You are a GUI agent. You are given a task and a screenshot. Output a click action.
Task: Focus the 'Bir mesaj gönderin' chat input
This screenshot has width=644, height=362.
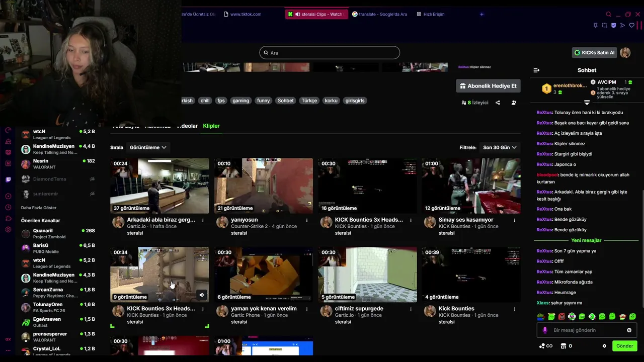(587, 330)
